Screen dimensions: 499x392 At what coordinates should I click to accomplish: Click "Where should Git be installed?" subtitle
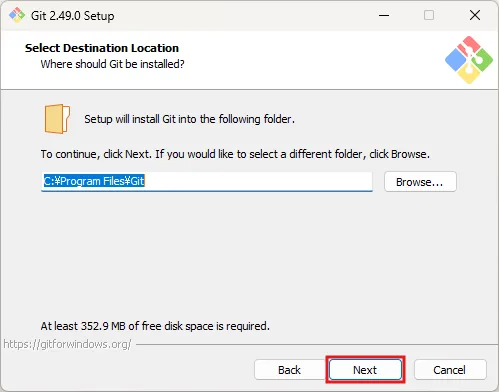click(x=112, y=64)
